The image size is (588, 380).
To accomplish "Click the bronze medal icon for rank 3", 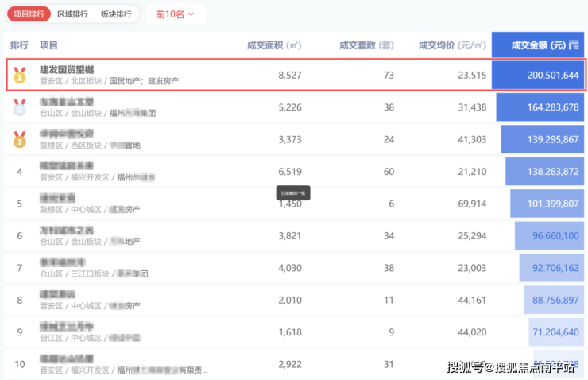I will coord(20,139).
